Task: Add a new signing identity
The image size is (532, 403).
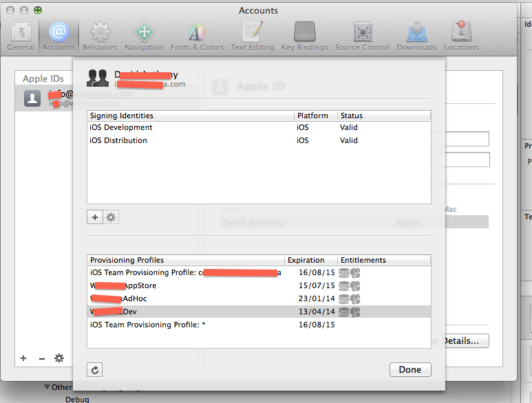Action: pyautogui.click(x=95, y=217)
